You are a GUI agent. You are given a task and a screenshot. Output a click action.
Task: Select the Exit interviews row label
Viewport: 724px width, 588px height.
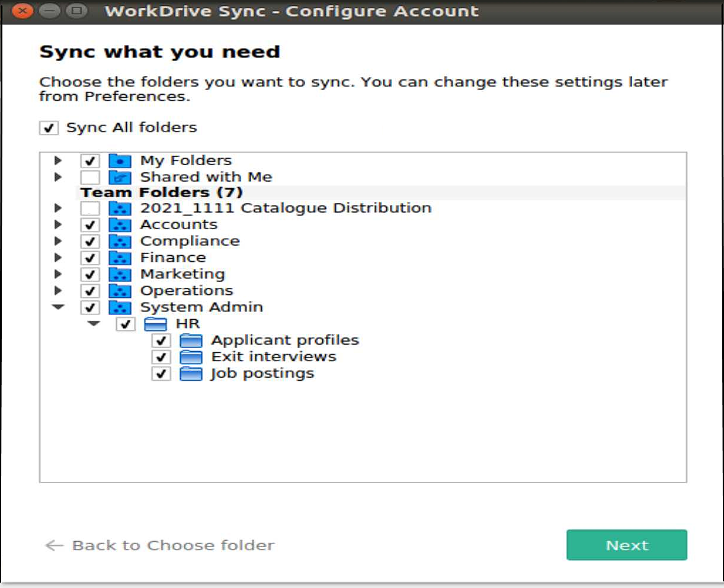(274, 357)
